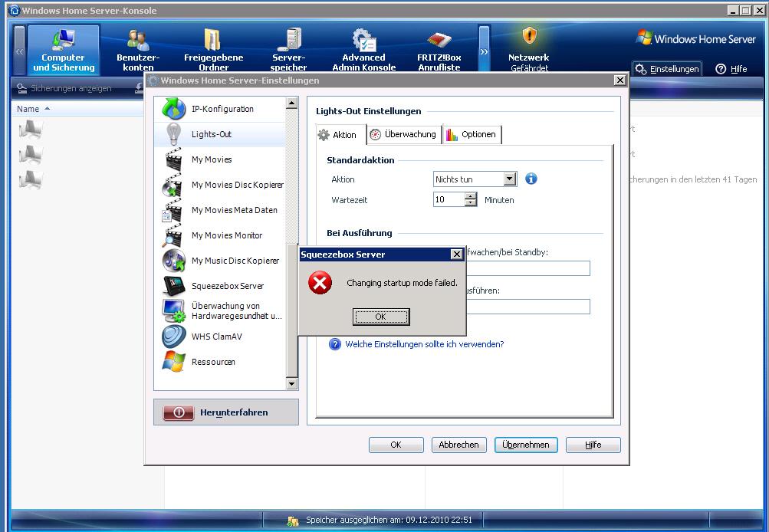Close the Windows Home Server-Einstellungen dialog
Image resolution: width=769 pixels, height=532 pixels.
coord(620,80)
